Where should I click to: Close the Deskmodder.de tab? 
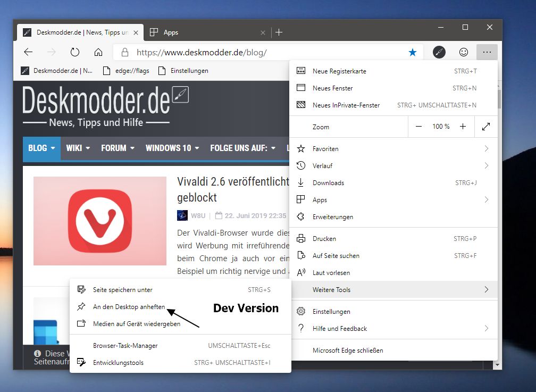pyautogui.click(x=136, y=32)
